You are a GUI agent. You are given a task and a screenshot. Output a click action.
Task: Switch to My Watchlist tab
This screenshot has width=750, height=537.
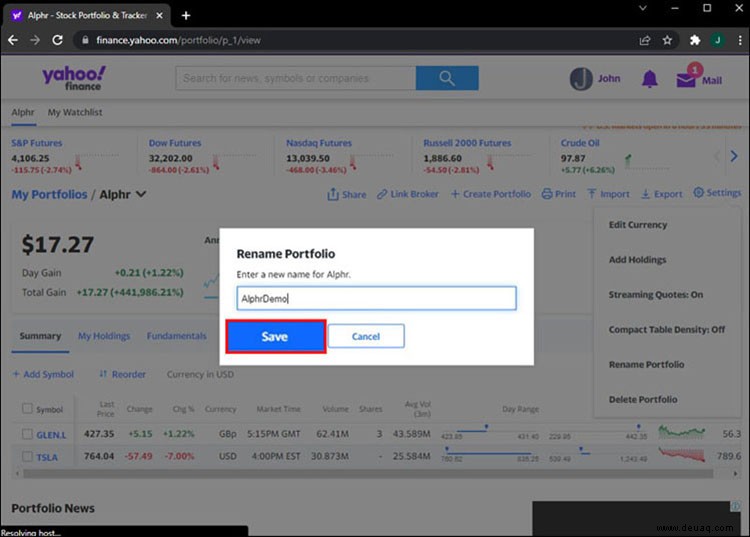click(x=75, y=112)
